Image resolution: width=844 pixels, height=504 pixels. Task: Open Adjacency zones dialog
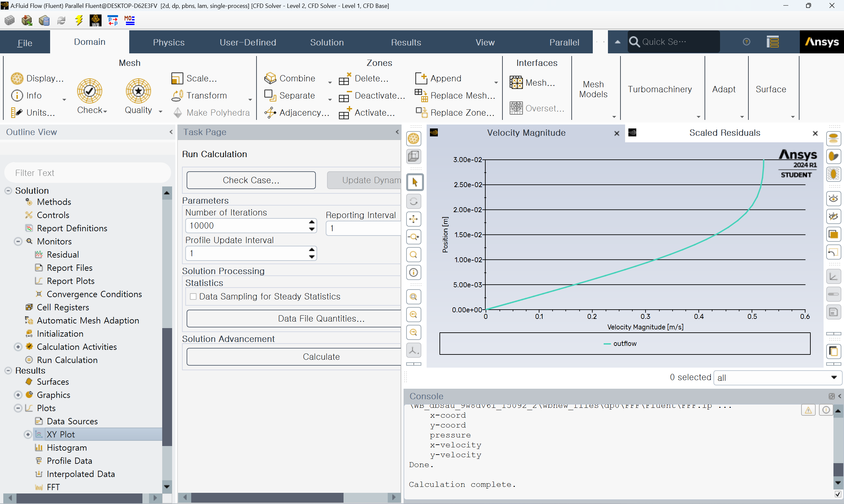pos(297,112)
